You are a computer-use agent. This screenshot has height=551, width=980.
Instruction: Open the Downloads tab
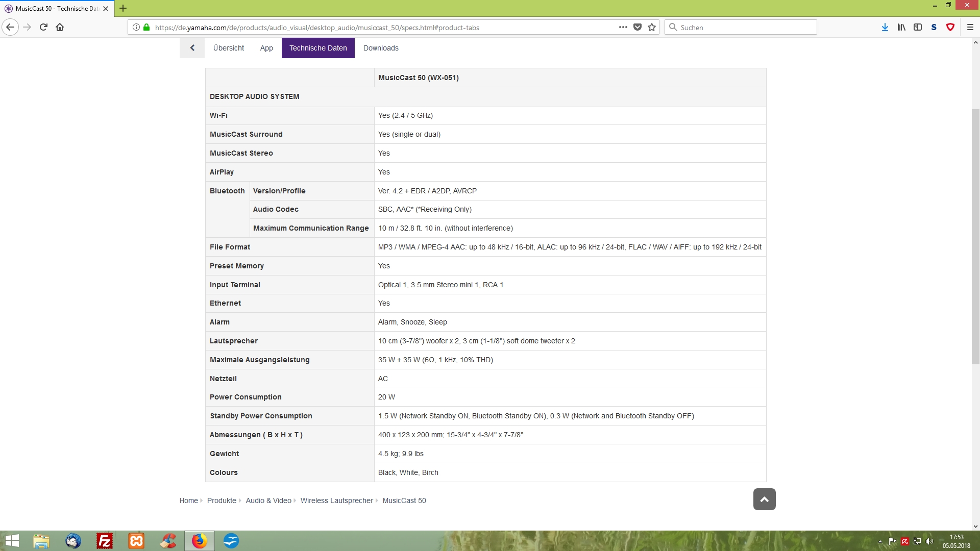tap(381, 48)
